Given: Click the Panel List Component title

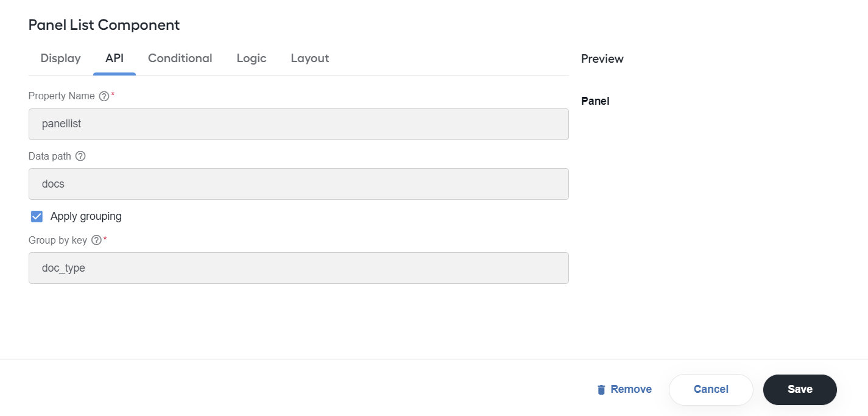Looking at the screenshot, I should click(104, 25).
